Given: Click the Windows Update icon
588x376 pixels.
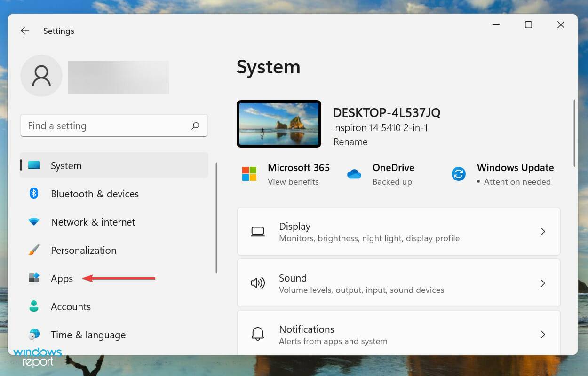Looking at the screenshot, I should [458, 174].
